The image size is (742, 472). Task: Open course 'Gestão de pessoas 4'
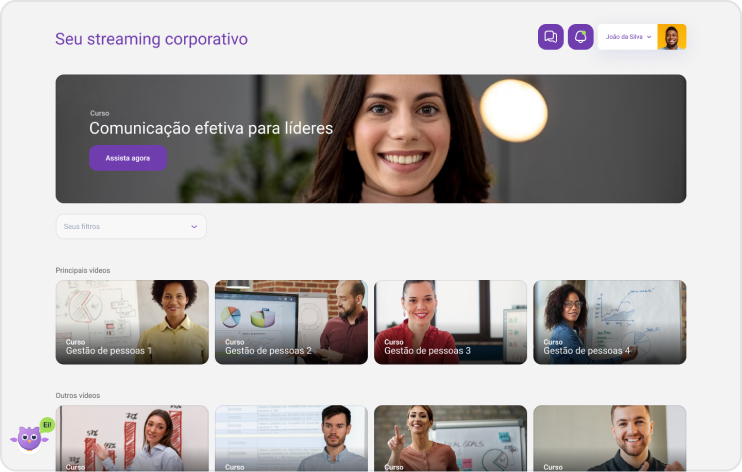(610, 322)
